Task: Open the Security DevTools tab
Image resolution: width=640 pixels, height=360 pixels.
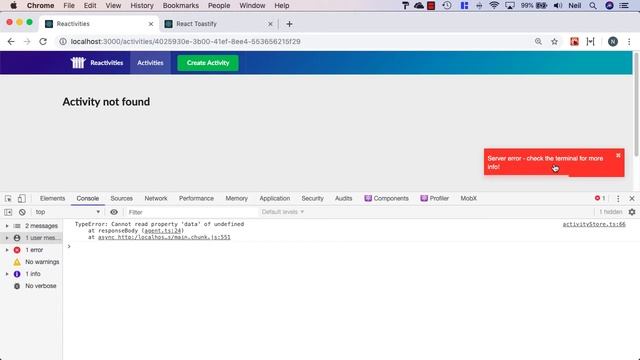Action: click(312, 198)
